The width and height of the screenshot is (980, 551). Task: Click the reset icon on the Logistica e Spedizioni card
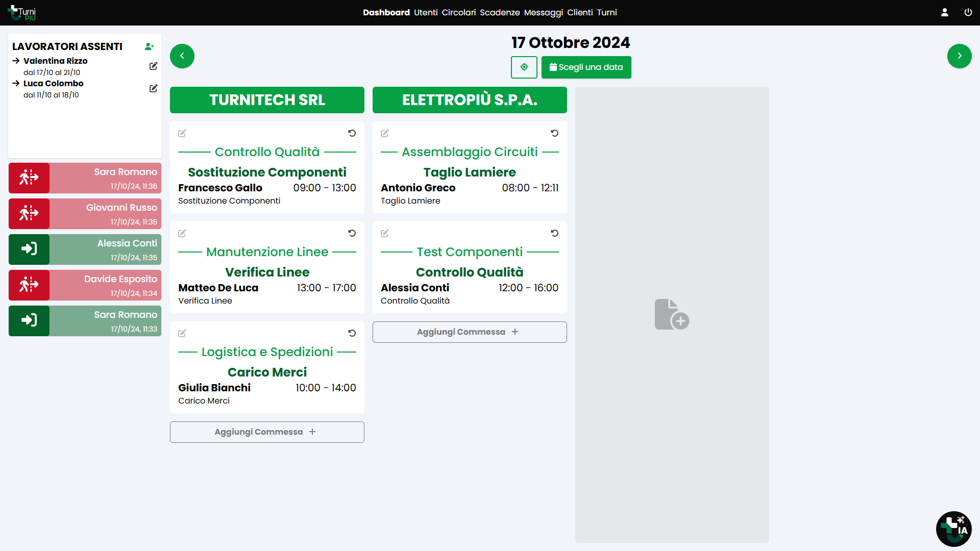click(352, 333)
